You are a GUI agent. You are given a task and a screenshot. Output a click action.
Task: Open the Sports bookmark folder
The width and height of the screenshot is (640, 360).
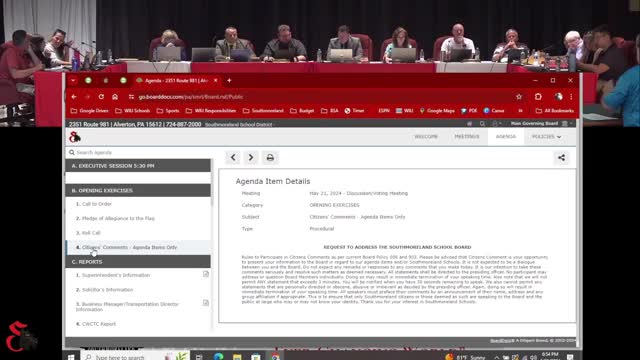click(168, 111)
